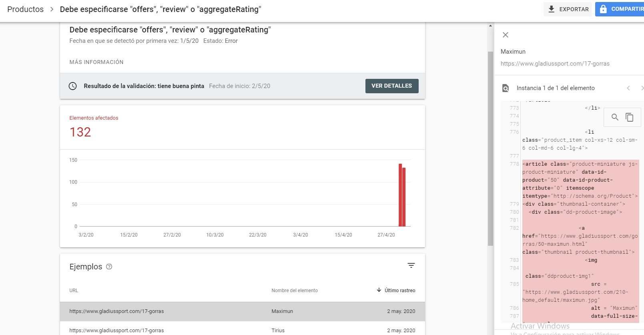Click the validation clock status icon
Screen dimensions: 644x335
[x=72, y=86]
